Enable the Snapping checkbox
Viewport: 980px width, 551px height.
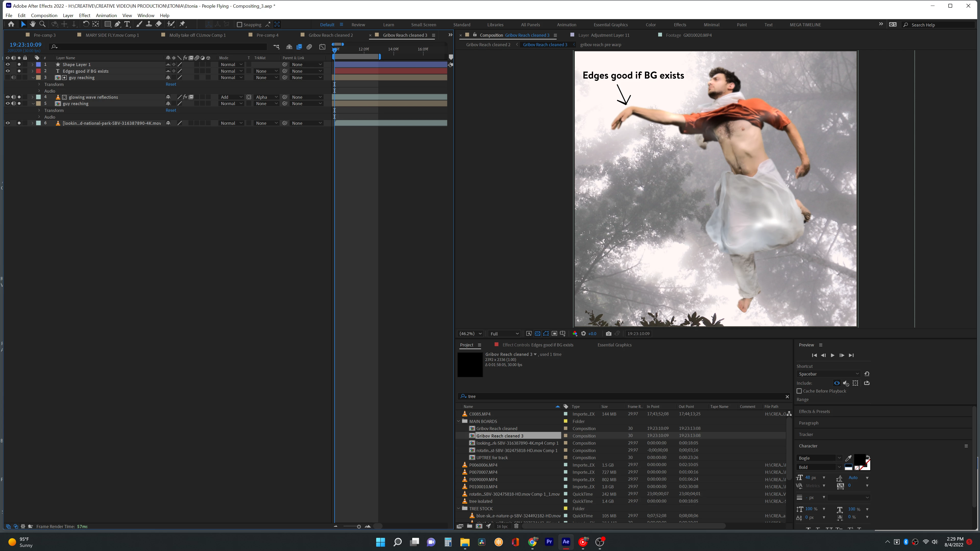[240, 25]
